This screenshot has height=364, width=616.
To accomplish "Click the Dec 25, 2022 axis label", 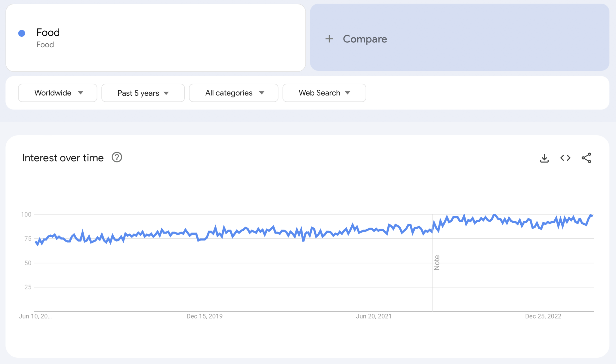I will click(543, 316).
